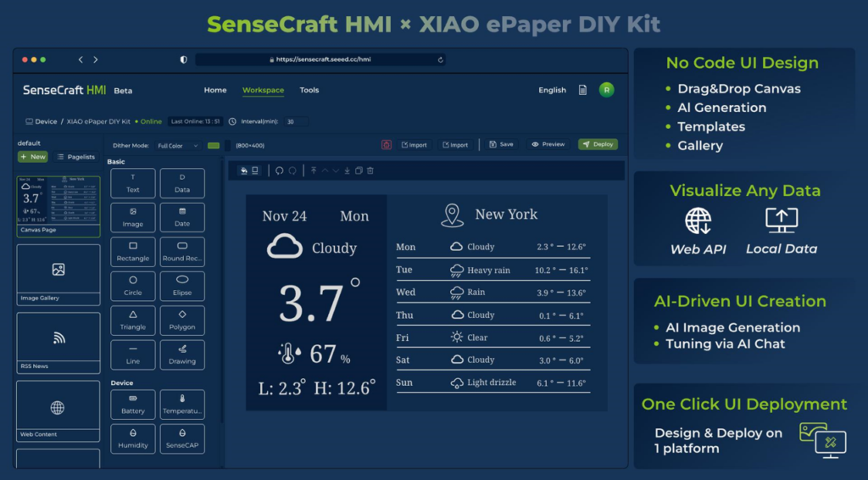Click the undo arrow in canvas toolbar
The height and width of the screenshot is (480, 868).
tap(279, 170)
